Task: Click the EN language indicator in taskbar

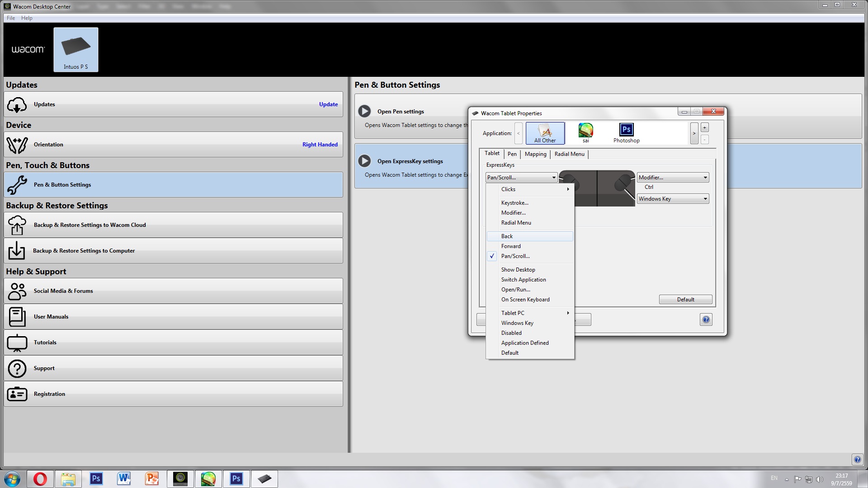Action: point(774,478)
